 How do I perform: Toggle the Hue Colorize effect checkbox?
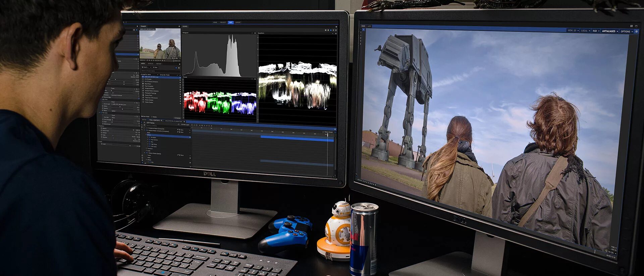point(150,140)
